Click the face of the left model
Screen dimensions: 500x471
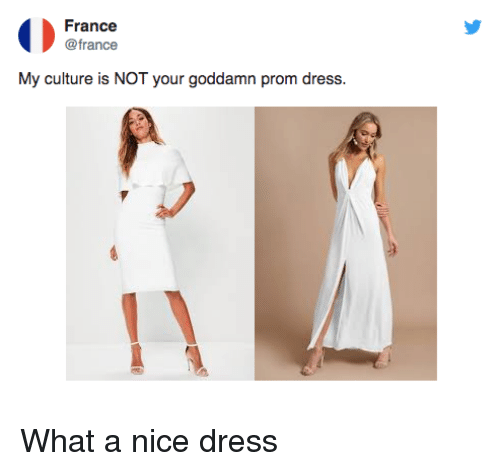pyautogui.click(x=137, y=123)
